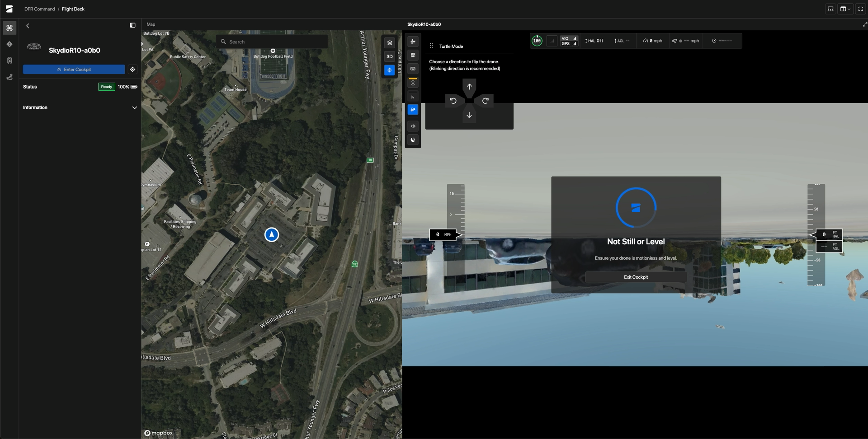868x439 pixels.
Task: Click the FT AGL altitude box
Action: click(x=830, y=247)
